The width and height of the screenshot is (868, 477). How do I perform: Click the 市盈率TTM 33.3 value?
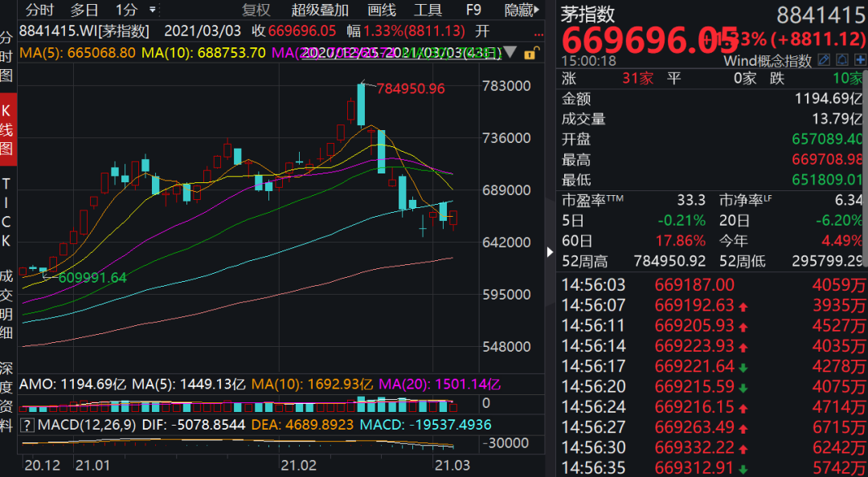pos(691,200)
